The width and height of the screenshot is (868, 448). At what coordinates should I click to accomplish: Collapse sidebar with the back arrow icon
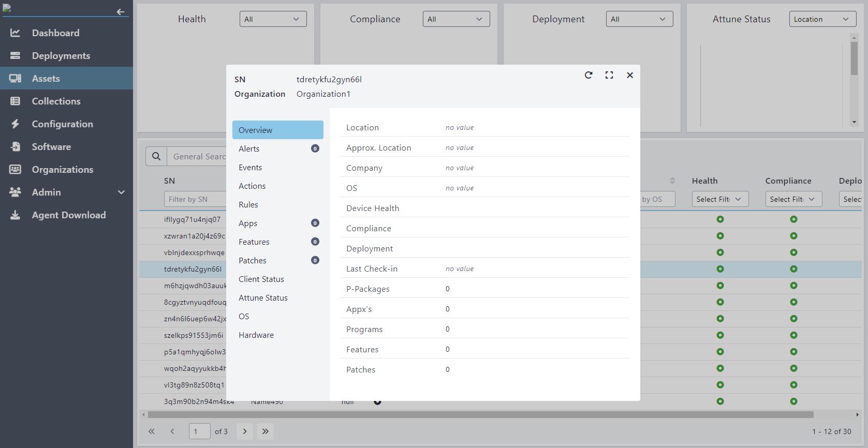(121, 11)
